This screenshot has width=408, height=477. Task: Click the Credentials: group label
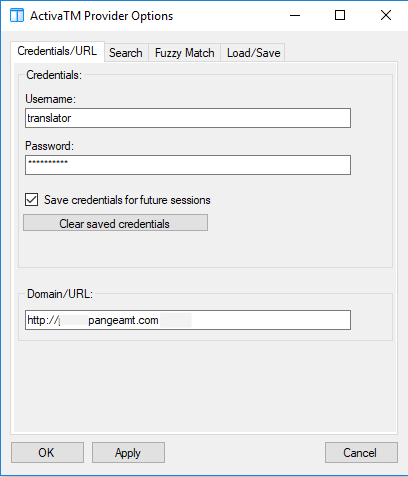coord(54,75)
